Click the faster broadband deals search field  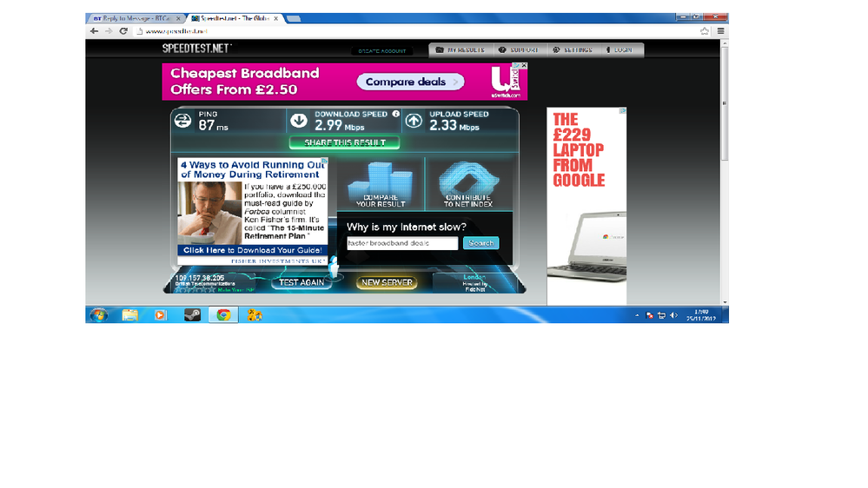(402, 243)
